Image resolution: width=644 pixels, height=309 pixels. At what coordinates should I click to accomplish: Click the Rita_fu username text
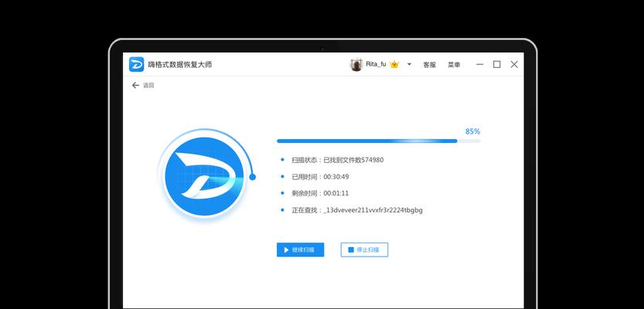(x=376, y=64)
